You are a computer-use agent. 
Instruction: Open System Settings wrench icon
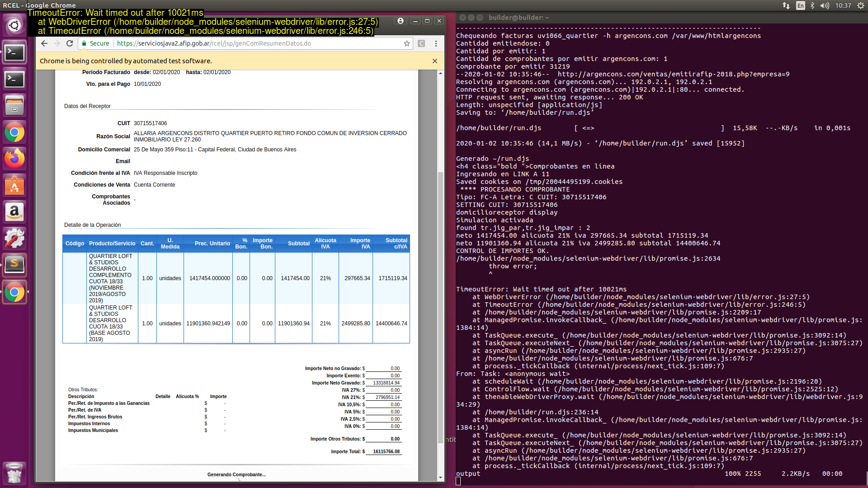coord(14,239)
